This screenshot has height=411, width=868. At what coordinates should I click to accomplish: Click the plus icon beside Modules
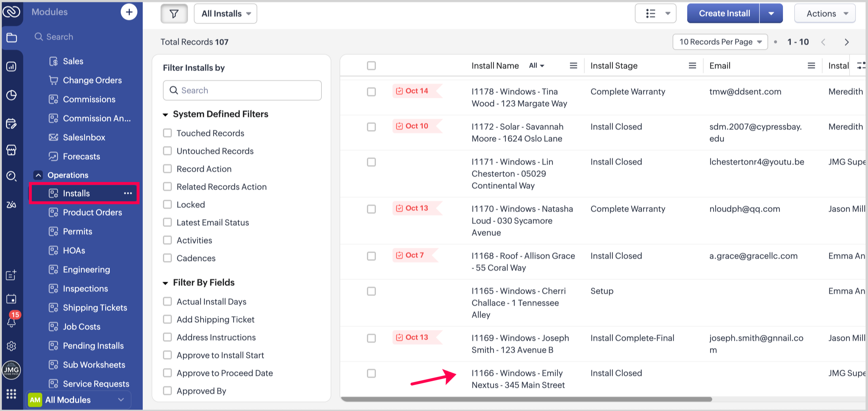129,12
